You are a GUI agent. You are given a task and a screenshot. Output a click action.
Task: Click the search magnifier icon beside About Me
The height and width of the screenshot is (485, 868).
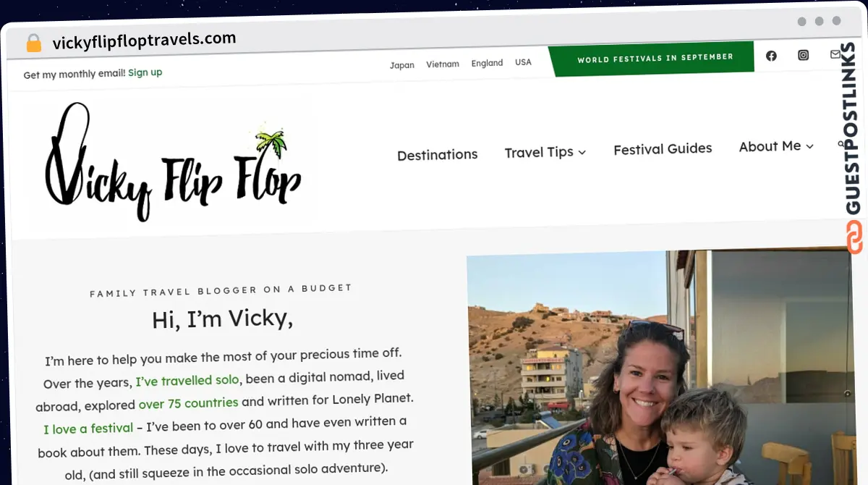click(x=841, y=145)
